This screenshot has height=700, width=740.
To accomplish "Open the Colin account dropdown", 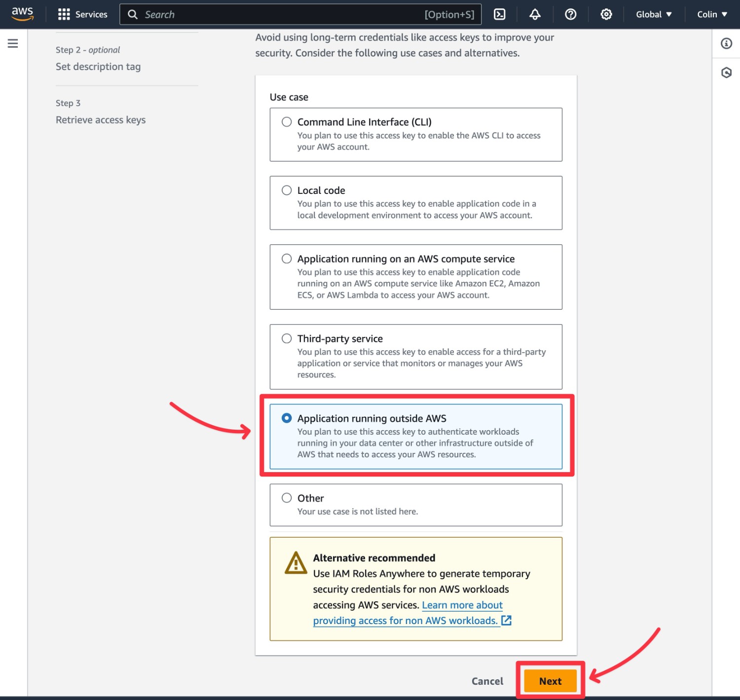I will point(712,14).
